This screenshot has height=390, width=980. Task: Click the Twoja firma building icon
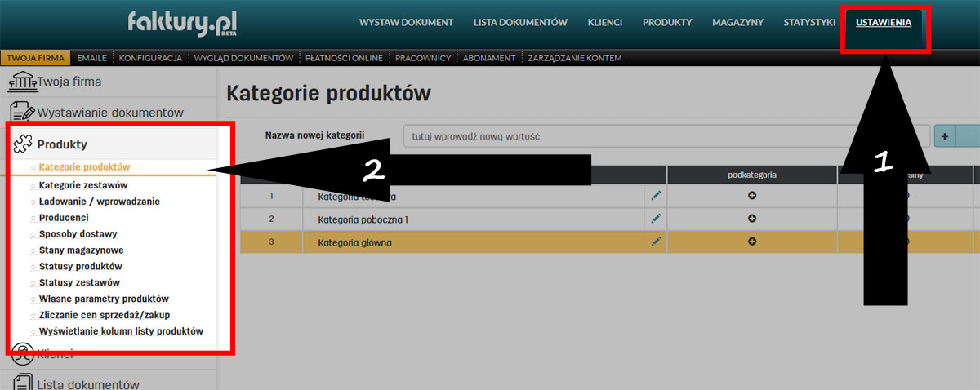point(22,82)
